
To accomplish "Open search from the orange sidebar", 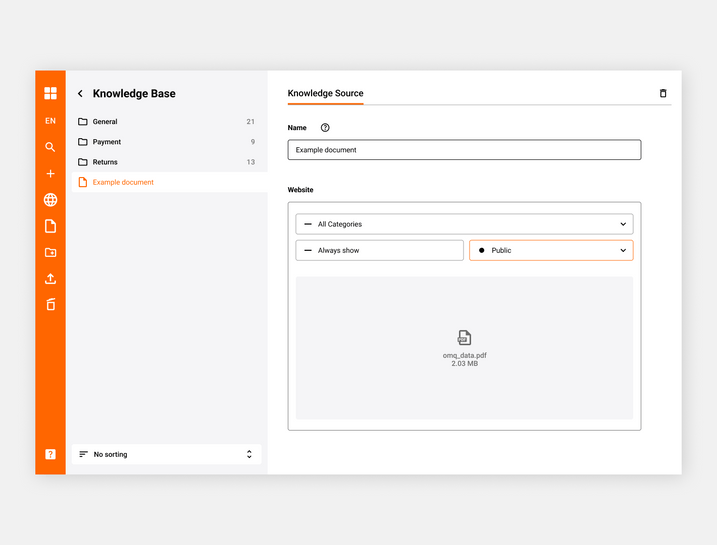I will pyautogui.click(x=50, y=147).
